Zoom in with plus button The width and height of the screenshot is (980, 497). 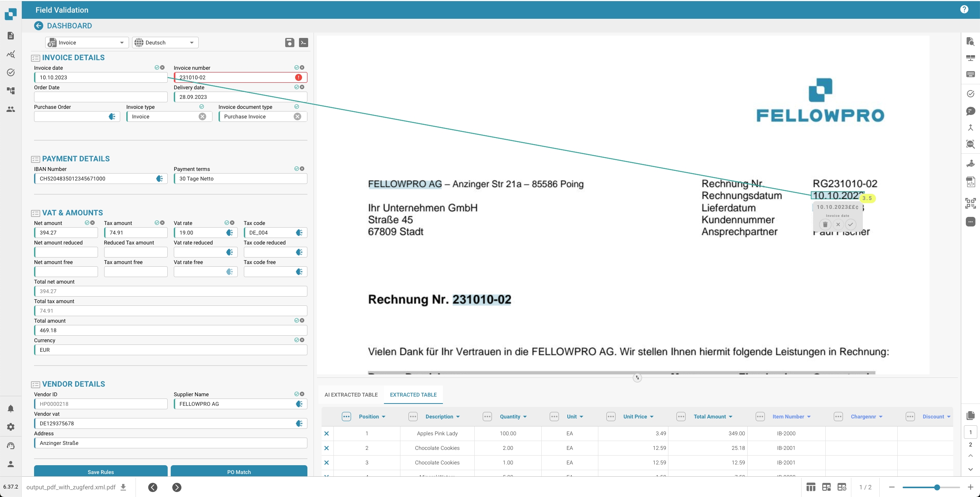[x=971, y=487]
